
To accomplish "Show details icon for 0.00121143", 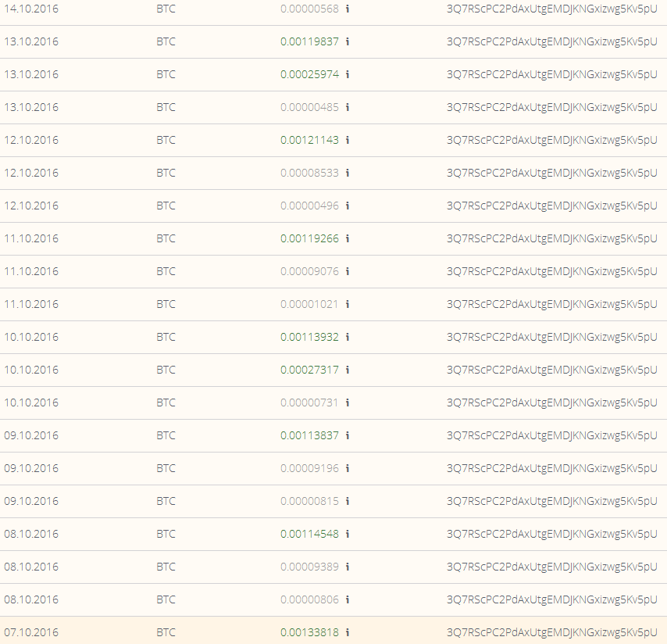I will click(x=348, y=140).
